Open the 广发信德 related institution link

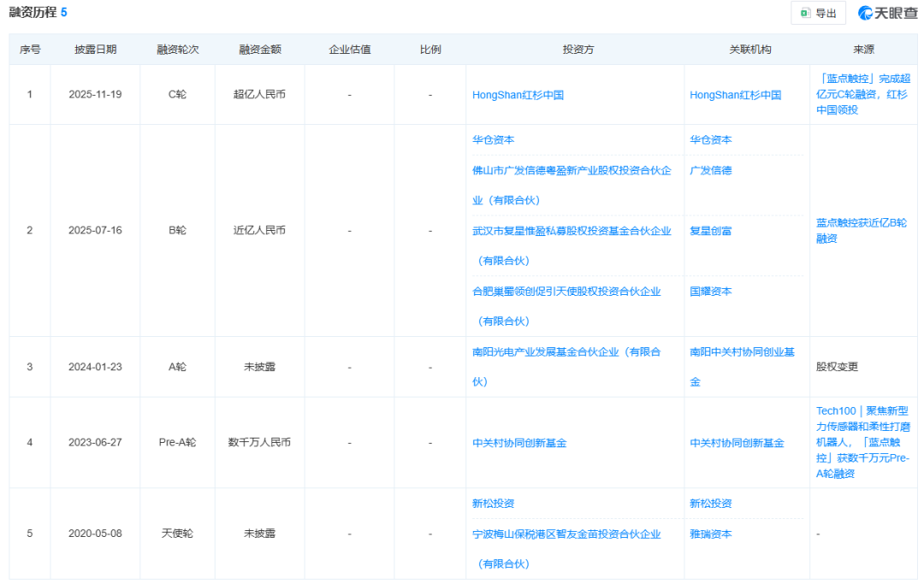point(714,170)
